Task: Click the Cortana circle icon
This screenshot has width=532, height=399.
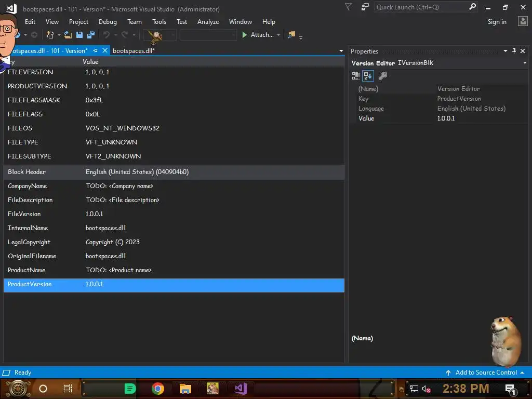Action: (x=43, y=389)
